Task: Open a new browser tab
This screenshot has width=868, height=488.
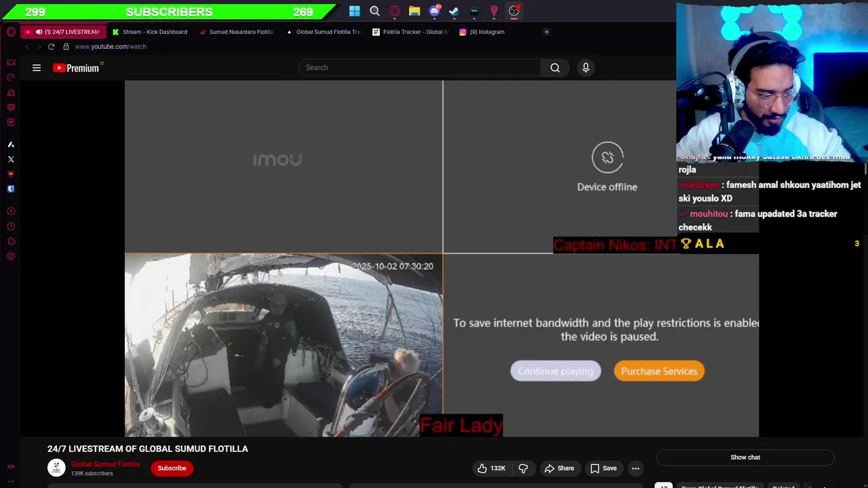Action: [547, 32]
